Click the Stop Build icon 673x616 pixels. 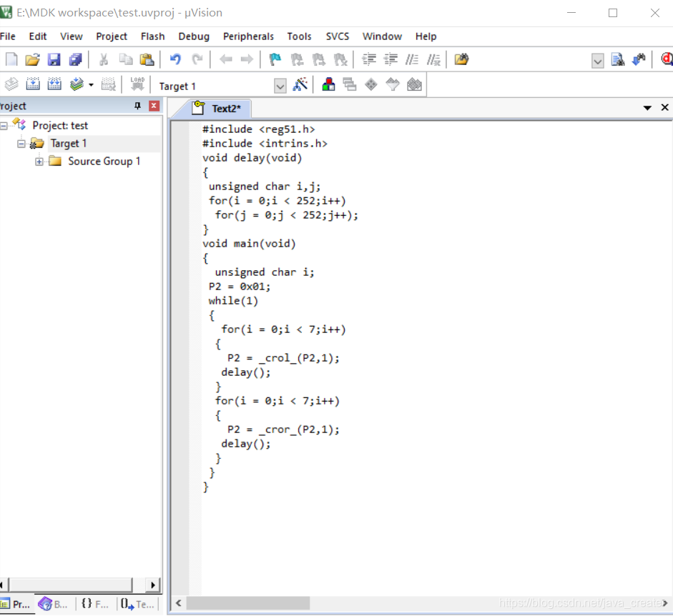108,84
